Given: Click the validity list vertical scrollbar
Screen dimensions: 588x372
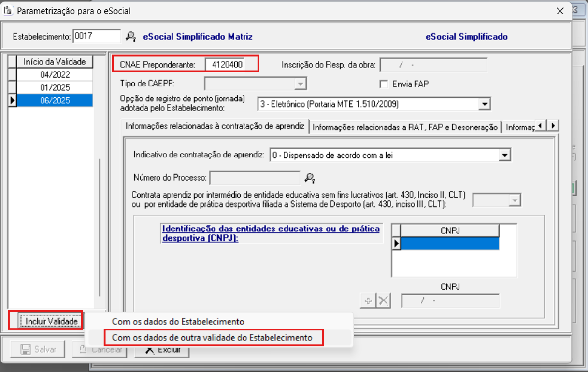Looking at the screenshot, I should [100, 227].
